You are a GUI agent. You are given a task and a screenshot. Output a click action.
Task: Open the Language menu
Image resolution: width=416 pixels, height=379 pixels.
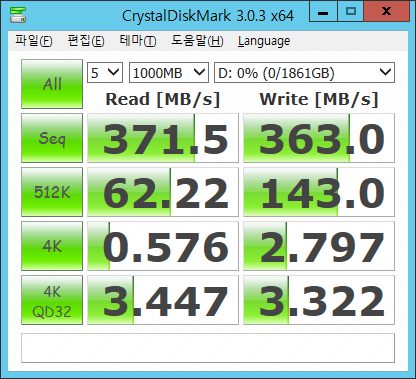[264, 41]
